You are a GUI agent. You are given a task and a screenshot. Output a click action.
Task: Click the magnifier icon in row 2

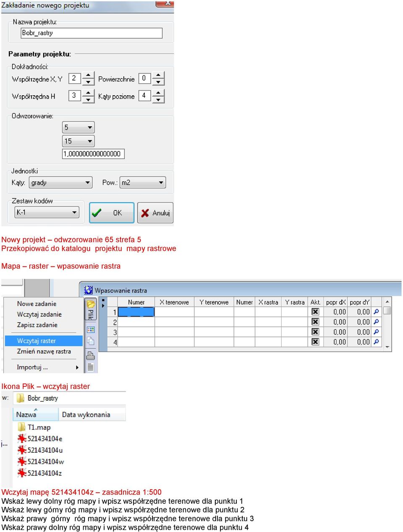[x=377, y=322]
